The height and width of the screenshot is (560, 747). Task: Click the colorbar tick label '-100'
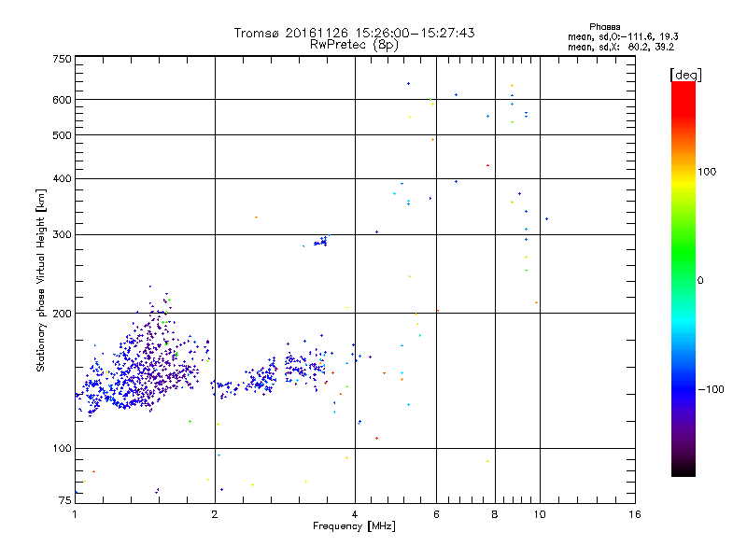click(x=711, y=389)
